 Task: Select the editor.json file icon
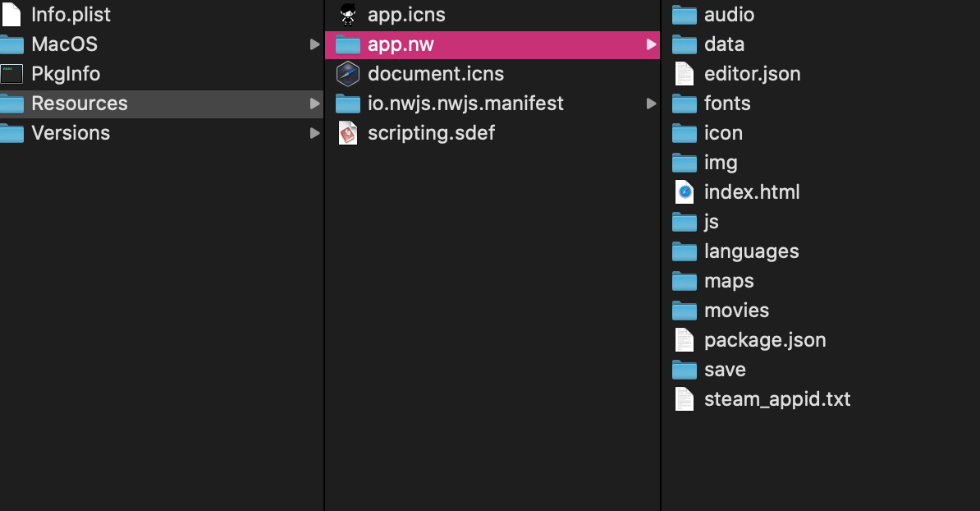point(685,74)
